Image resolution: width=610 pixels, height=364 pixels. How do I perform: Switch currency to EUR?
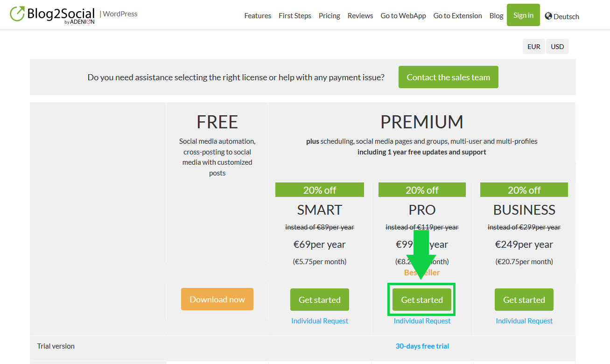pyautogui.click(x=534, y=47)
